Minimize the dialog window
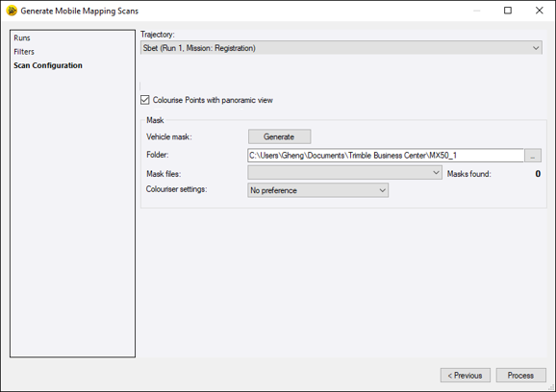The width and height of the screenshot is (556, 392). (x=477, y=11)
